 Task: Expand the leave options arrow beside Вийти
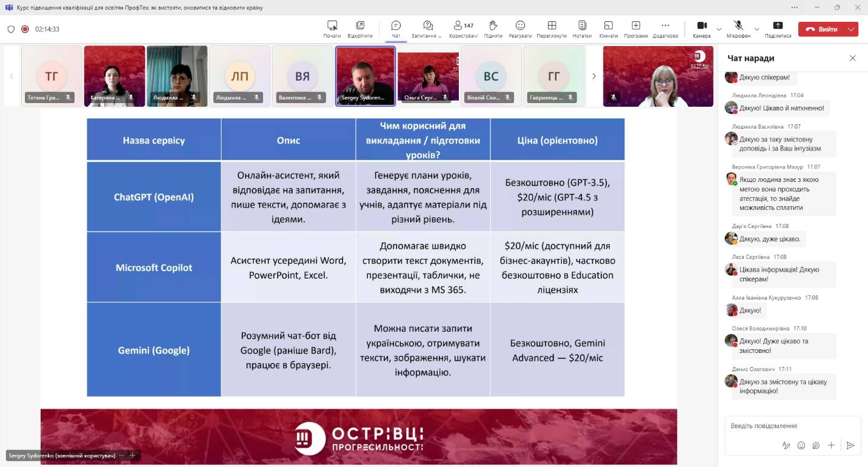pyautogui.click(x=852, y=29)
